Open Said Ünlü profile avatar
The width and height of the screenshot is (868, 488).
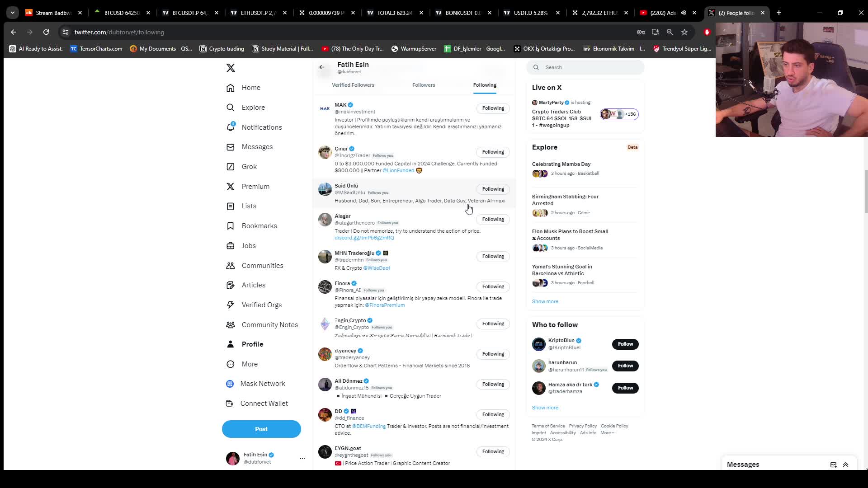point(325,189)
